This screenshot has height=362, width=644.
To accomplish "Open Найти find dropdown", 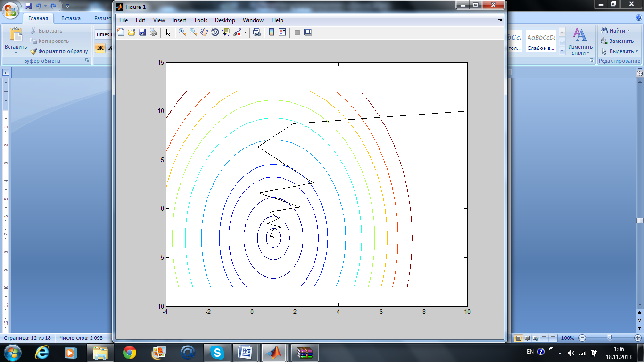I will [x=615, y=31].
